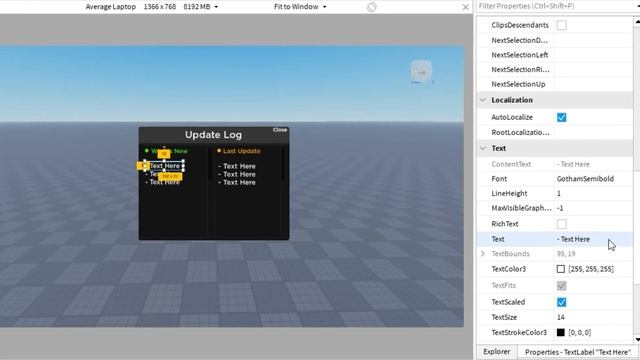Click the view selector cube in viewport
This screenshot has height=360, width=640.
click(421, 72)
